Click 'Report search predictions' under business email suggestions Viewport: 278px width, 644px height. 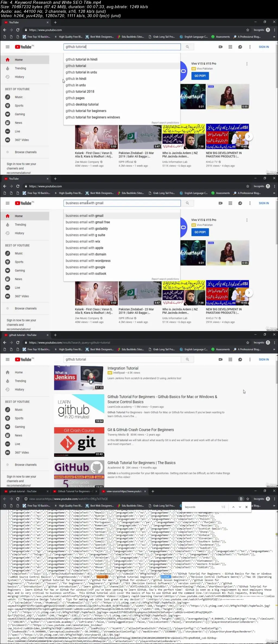[x=165, y=279]
